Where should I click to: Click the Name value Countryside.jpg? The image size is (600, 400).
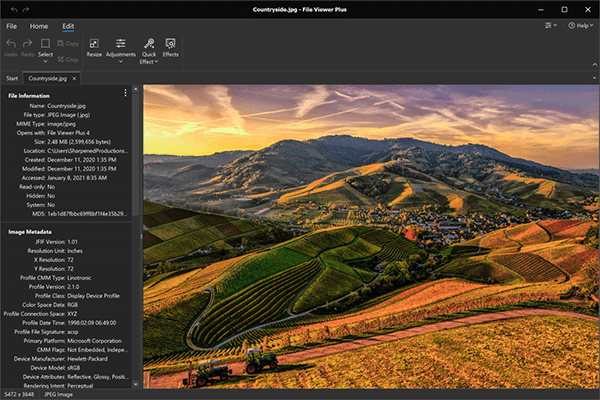click(x=67, y=106)
